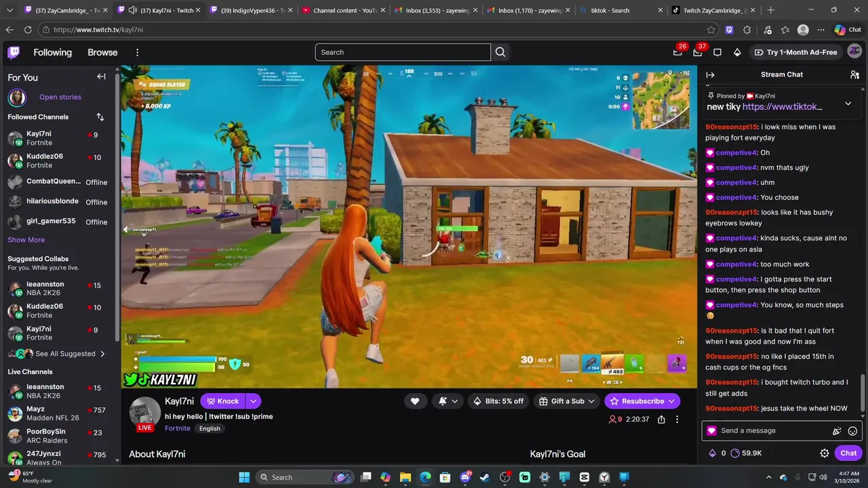The width and height of the screenshot is (868, 488).
Task: Open notifications inbox with 37 badge
Action: point(697,52)
